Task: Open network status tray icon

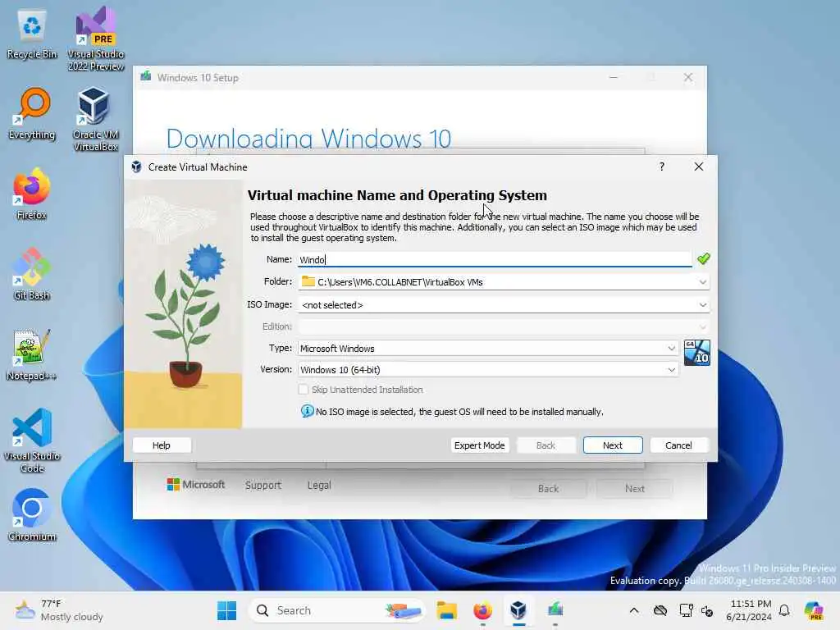Action: (x=686, y=610)
